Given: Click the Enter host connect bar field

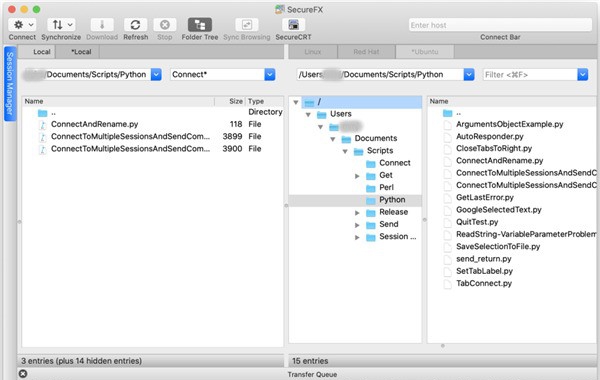Looking at the screenshot, I should (x=500, y=25).
